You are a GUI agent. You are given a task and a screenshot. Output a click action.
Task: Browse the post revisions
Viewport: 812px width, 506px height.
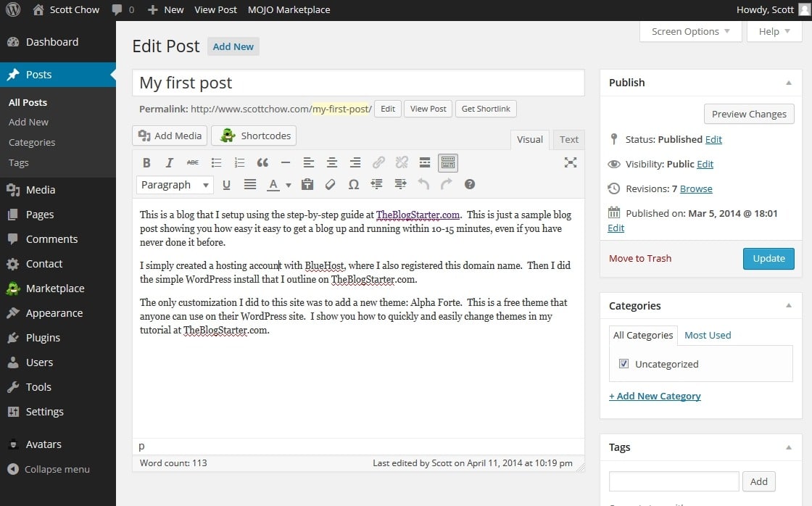(x=695, y=188)
